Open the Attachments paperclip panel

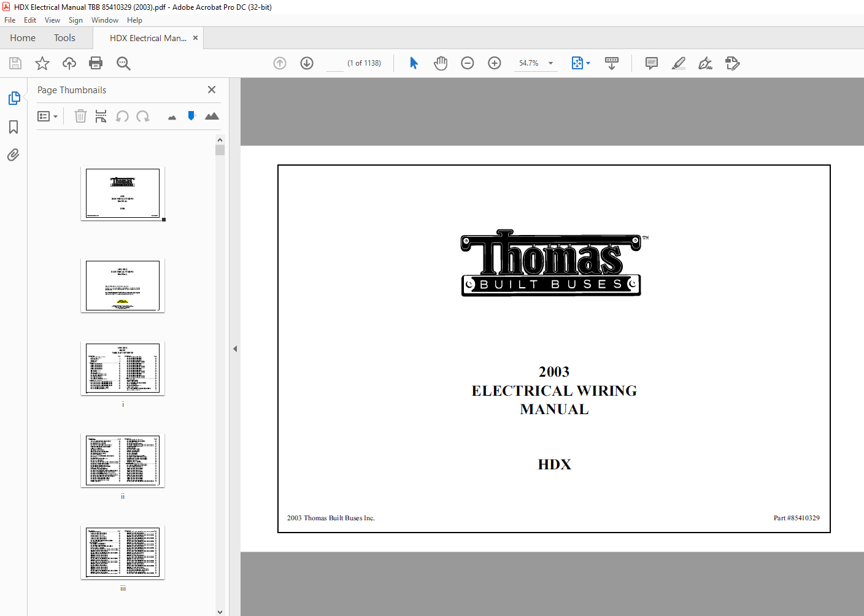[13, 155]
